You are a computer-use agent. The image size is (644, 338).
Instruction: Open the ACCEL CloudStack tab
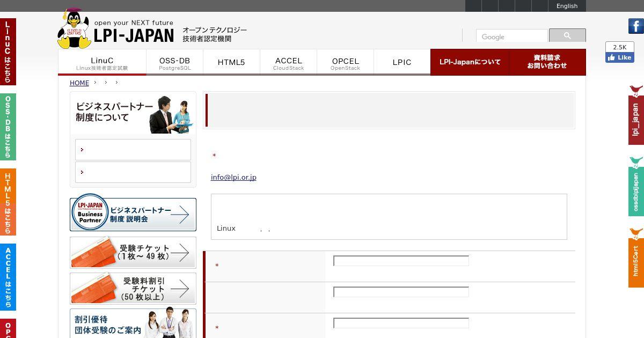(x=288, y=62)
